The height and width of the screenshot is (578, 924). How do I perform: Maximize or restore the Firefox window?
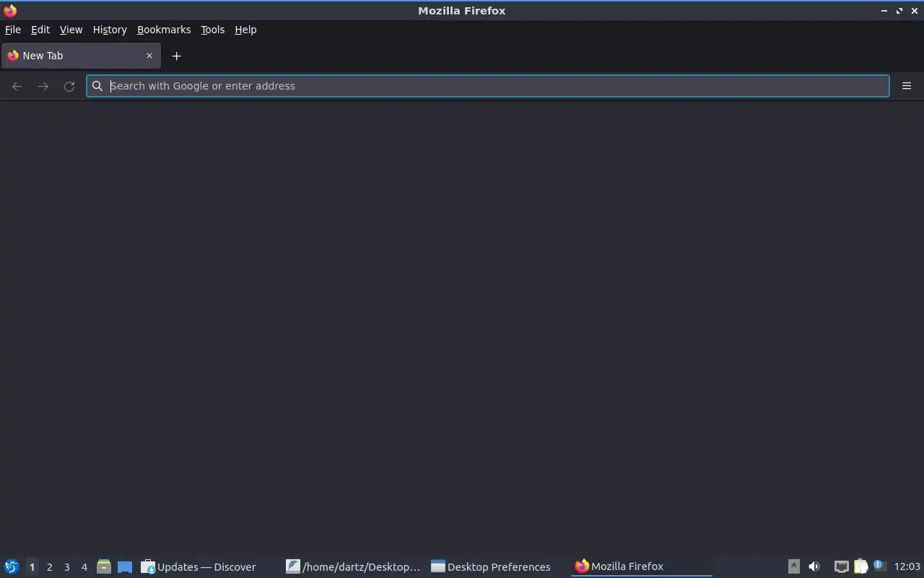click(x=899, y=11)
